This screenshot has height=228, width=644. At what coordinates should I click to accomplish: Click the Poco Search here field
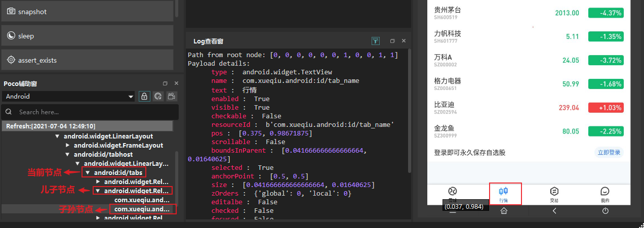point(90,112)
